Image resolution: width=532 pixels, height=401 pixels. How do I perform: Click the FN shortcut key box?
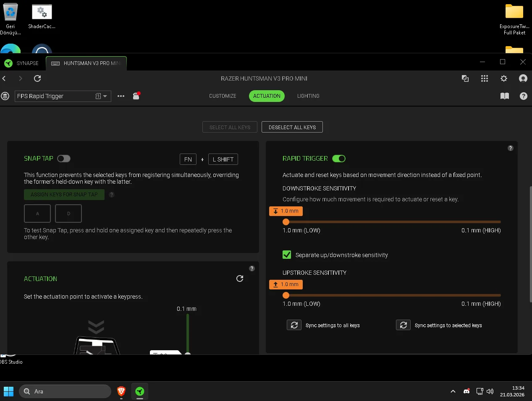188,159
